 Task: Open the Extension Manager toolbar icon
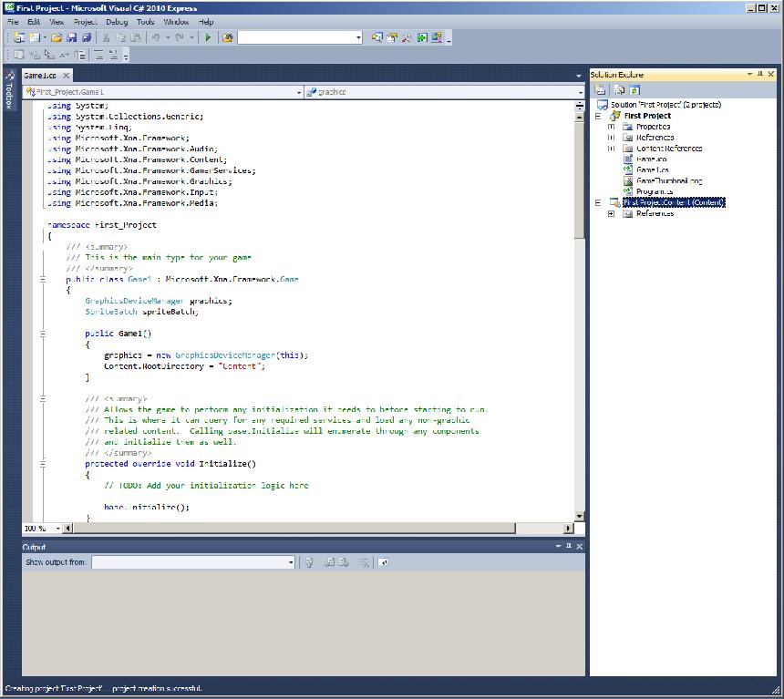coord(437,37)
